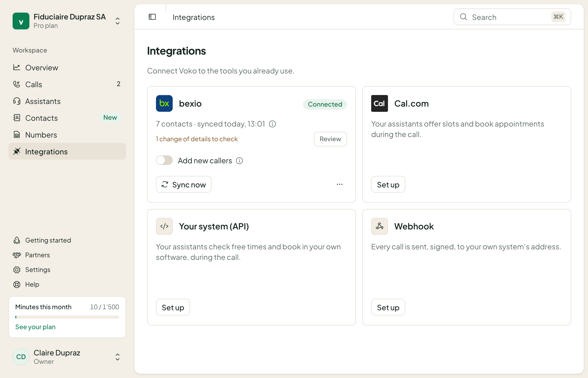The height and width of the screenshot is (378, 588).
Task: Open Contacts in the sidebar
Action: (x=67, y=118)
